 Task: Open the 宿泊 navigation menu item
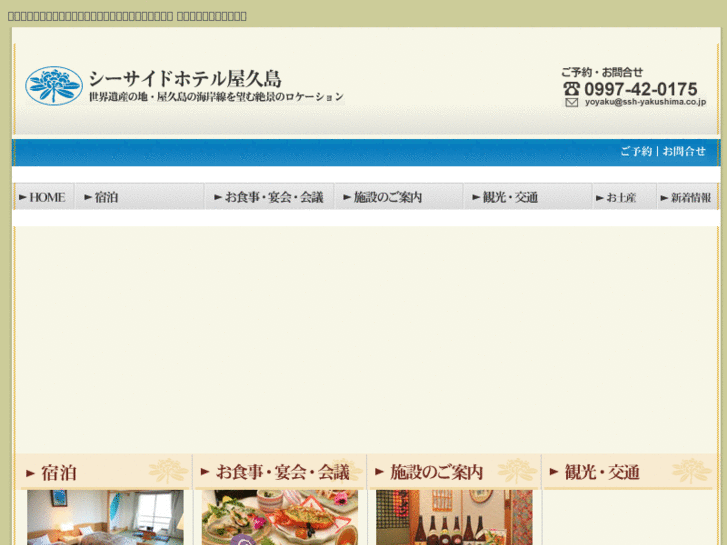tap(140, 197)
